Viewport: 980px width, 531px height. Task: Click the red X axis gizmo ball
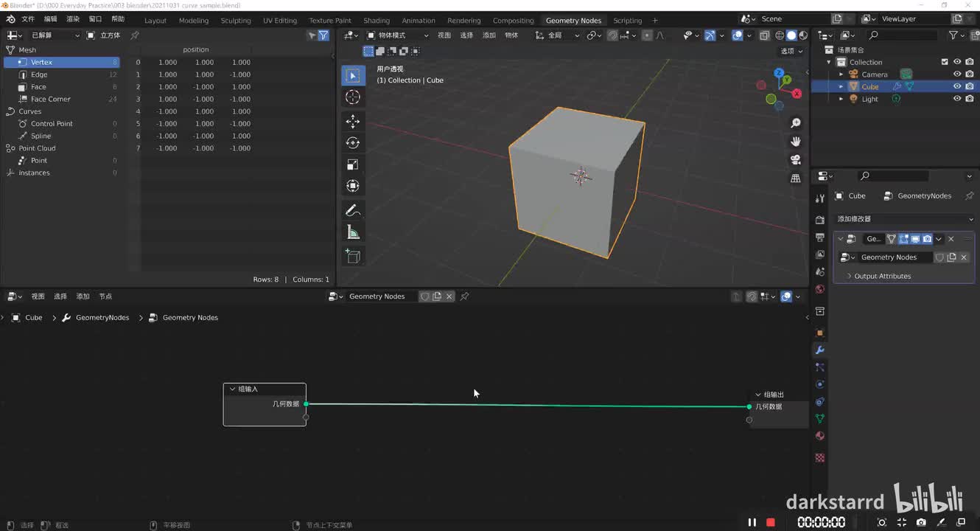point(797,94)
